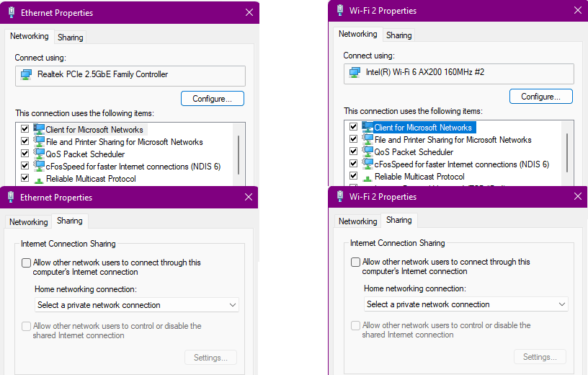This screenshot has height=375, width=588.
Task: Click cFosSpeed icon in Ethernet items list
Action: tap(39, 166)
